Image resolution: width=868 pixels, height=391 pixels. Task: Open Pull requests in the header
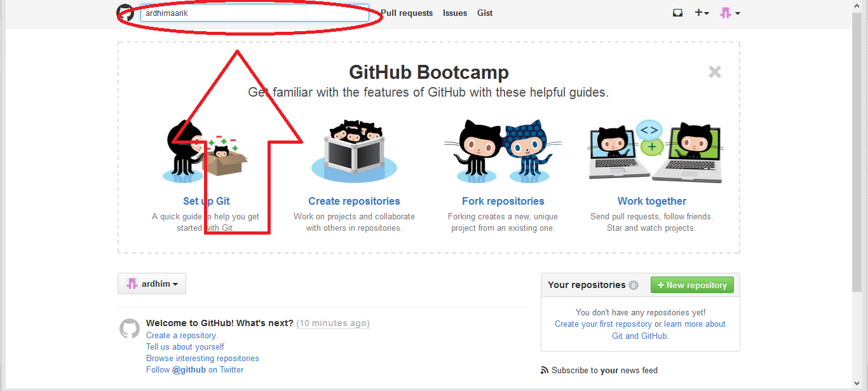click(407, 13)
